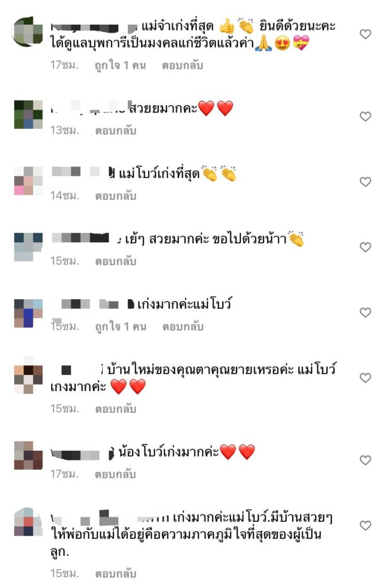Reply to the "น้องโบว์เก่งมากค่ะ" comment
392x588 pixels.
click(115, 474)
